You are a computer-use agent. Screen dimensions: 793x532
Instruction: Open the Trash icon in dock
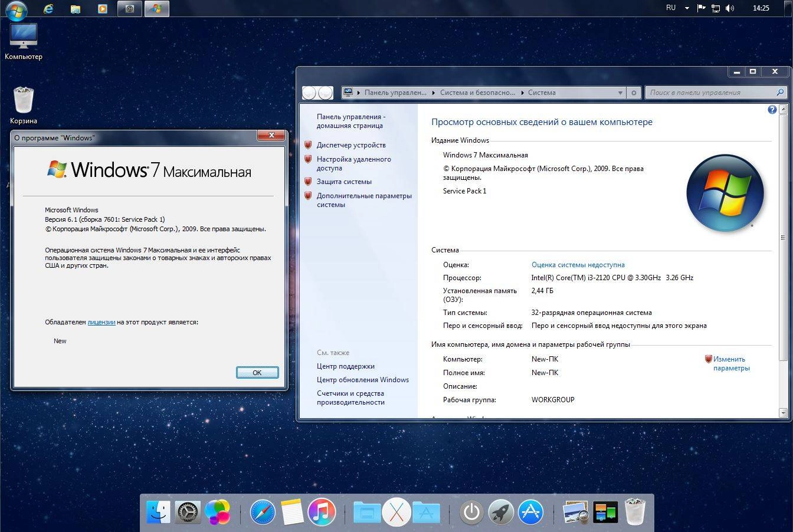point(635,511)
